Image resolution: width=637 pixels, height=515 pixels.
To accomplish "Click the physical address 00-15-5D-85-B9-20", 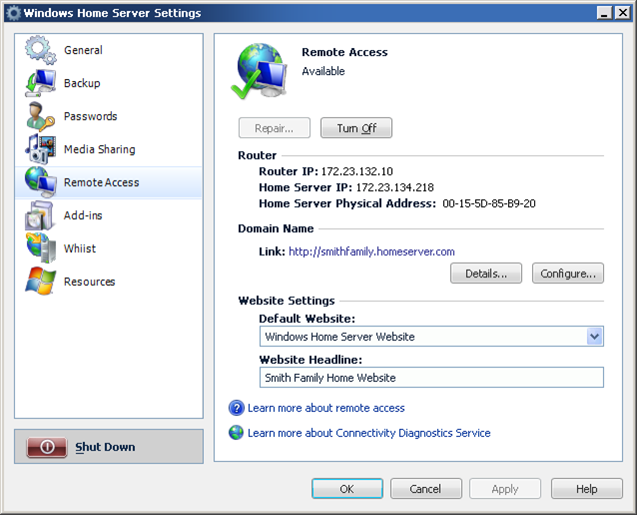I will 489,203.
